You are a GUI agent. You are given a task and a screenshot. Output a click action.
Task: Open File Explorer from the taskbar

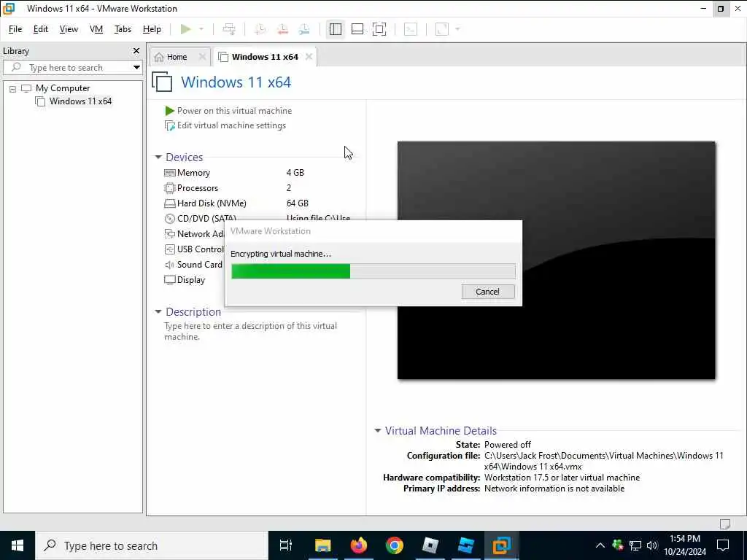pos(322,545)
